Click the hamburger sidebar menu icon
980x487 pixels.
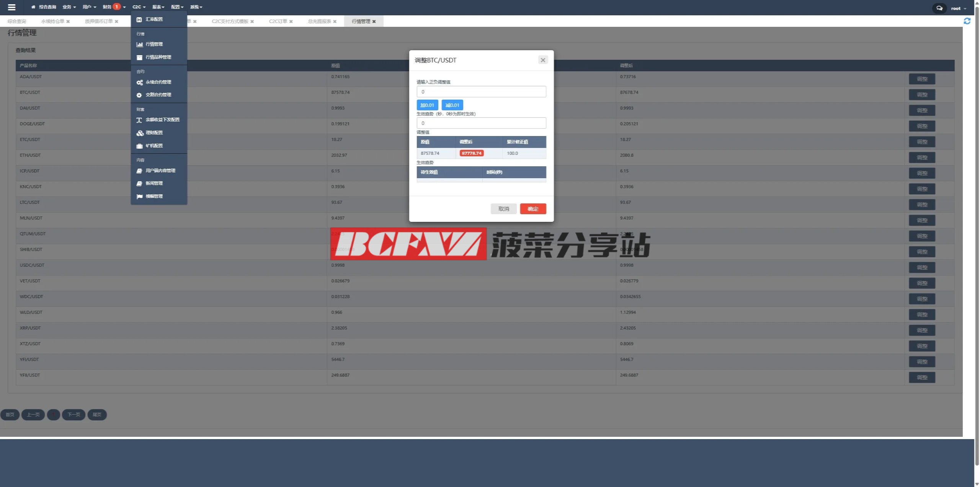point(11,7)
